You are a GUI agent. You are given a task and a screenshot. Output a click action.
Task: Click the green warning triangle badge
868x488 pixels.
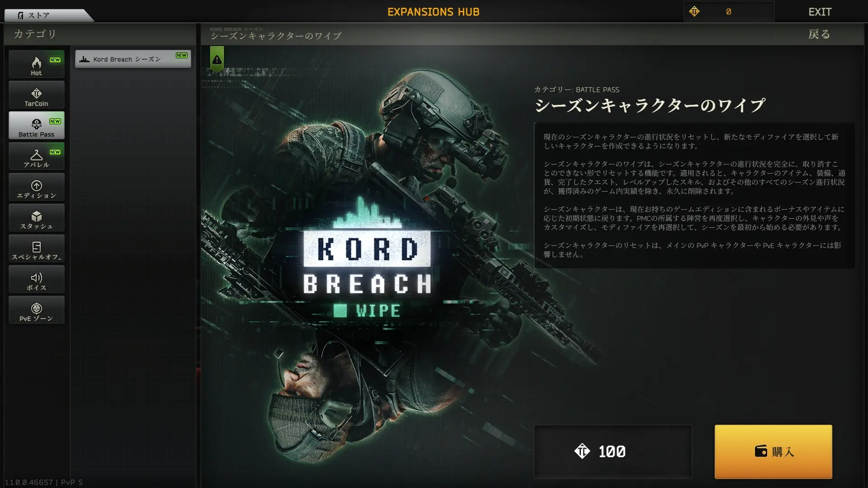pyautogui.click(x=217, y=59)
